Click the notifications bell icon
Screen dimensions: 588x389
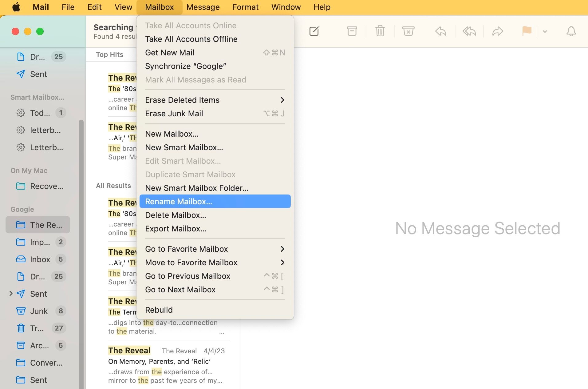[x=570, y=31]
